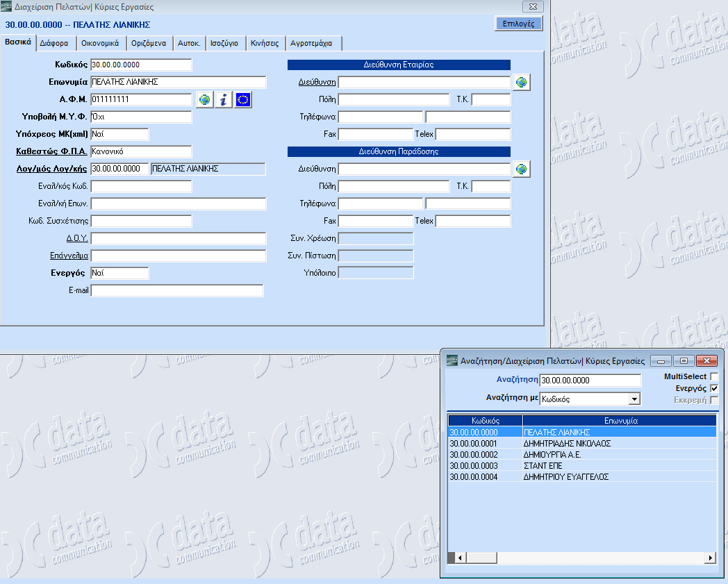The image size is (728, 584).
Task: Click the Υποβολή Μ.Υ.Φ. field
Action: click(x=141, y=117)
